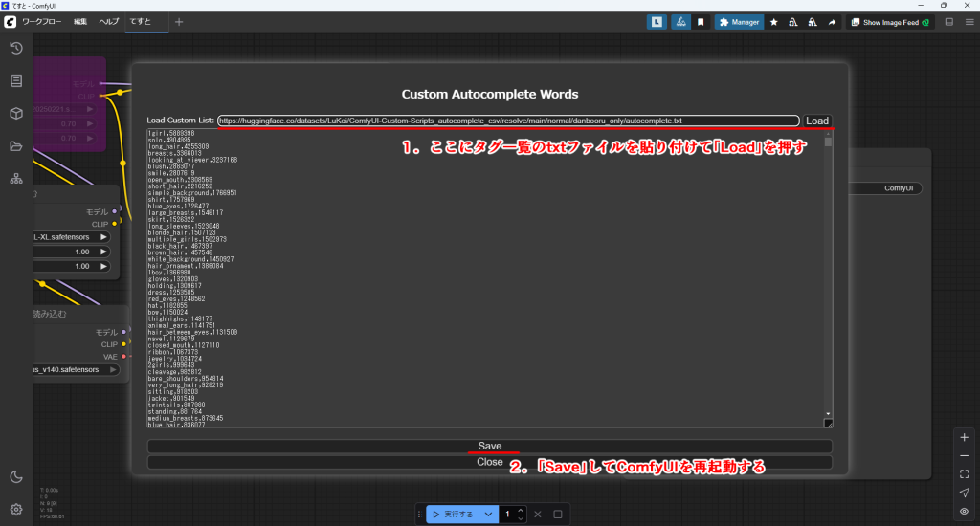The image size is (980, 526).
Task: Open the hamburger menu at top right
Action: point(969,22)
